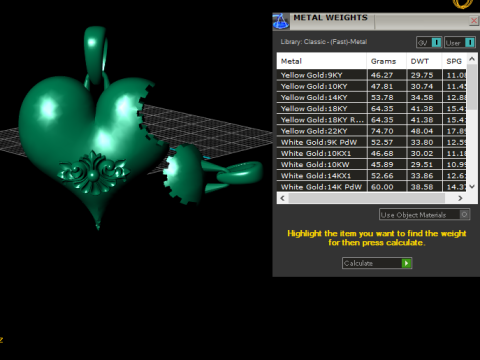Viewport: 480px width, 360px height.
Task: Click the table's scroll up arrow
Action: [x=472, y=59]
